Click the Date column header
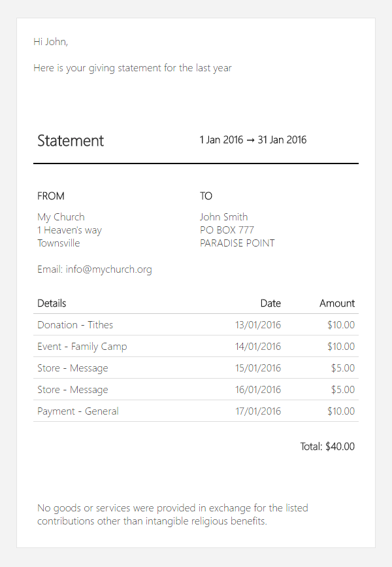The width and height of the screenshot is (392, 567). pos(270,303)
